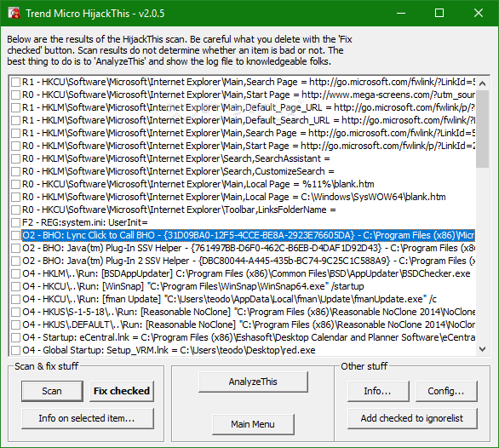The image size is (499, 448).
Task: Check the HKCU Search Page R1 entry
Action: tap(15, 82)
